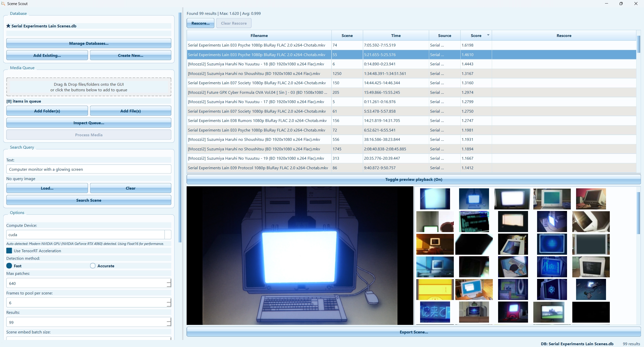Open Manage Databases dialog
The height and width of the screenshot is (347, 644).
pos(89,43)
